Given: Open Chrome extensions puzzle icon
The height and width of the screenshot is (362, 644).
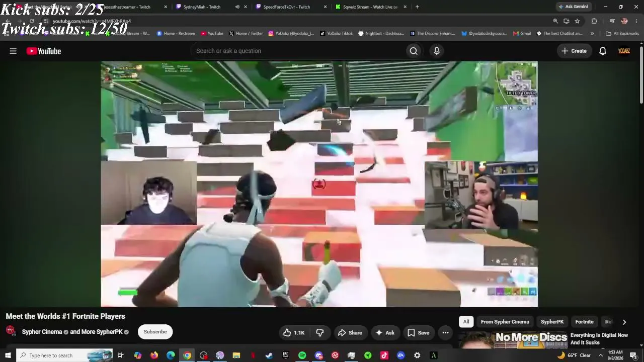Looking at the screenshot, I should (x=594, y=21).
